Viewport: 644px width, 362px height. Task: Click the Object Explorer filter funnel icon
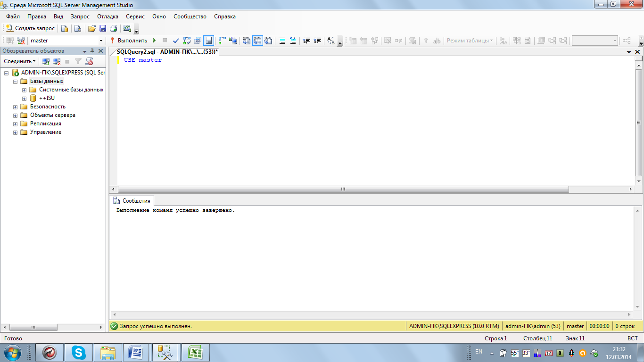[78, 61]
